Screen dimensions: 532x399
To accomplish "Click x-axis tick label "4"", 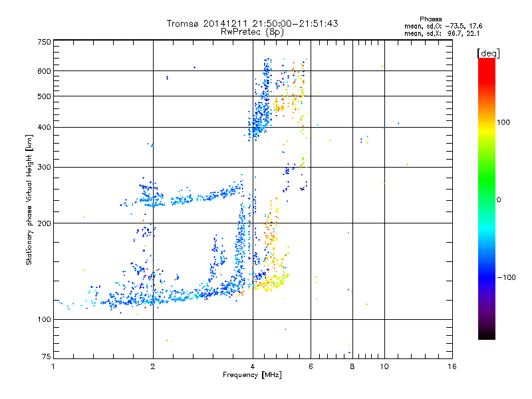I will [253, 366].
